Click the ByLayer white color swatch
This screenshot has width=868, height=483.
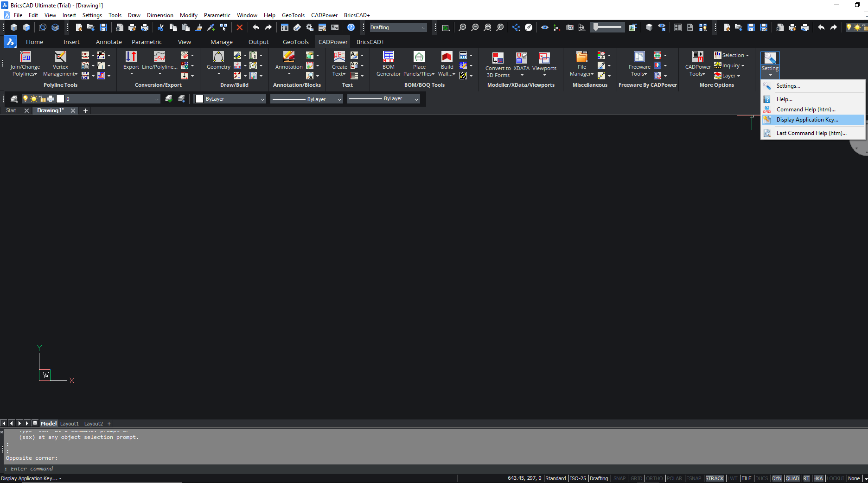[x=199, y=99]
